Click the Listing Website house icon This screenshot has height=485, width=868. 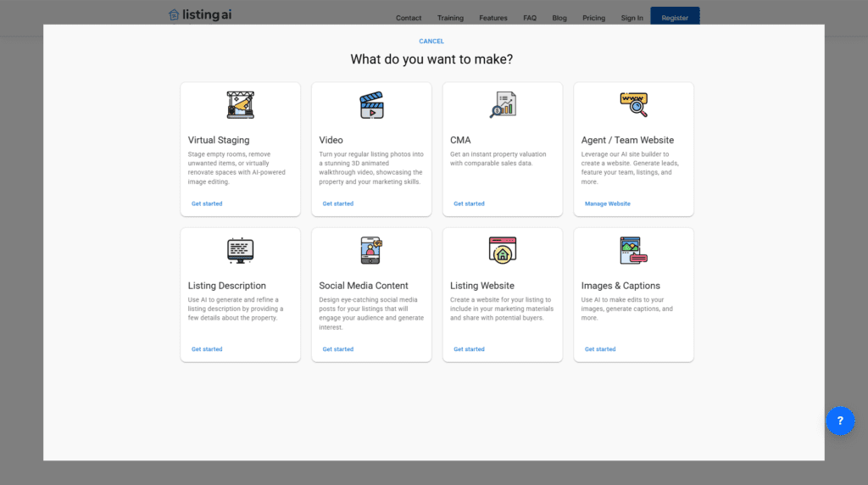pos(503,250)
